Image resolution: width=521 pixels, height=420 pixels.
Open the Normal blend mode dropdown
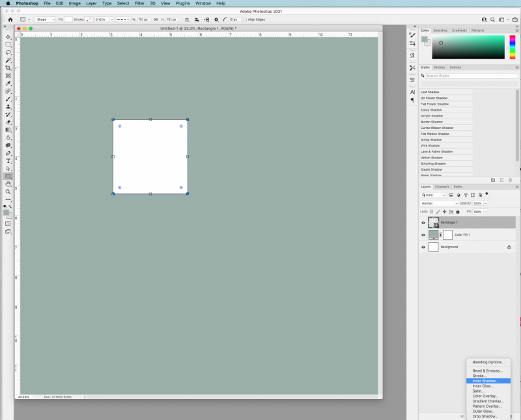(439, 203)
